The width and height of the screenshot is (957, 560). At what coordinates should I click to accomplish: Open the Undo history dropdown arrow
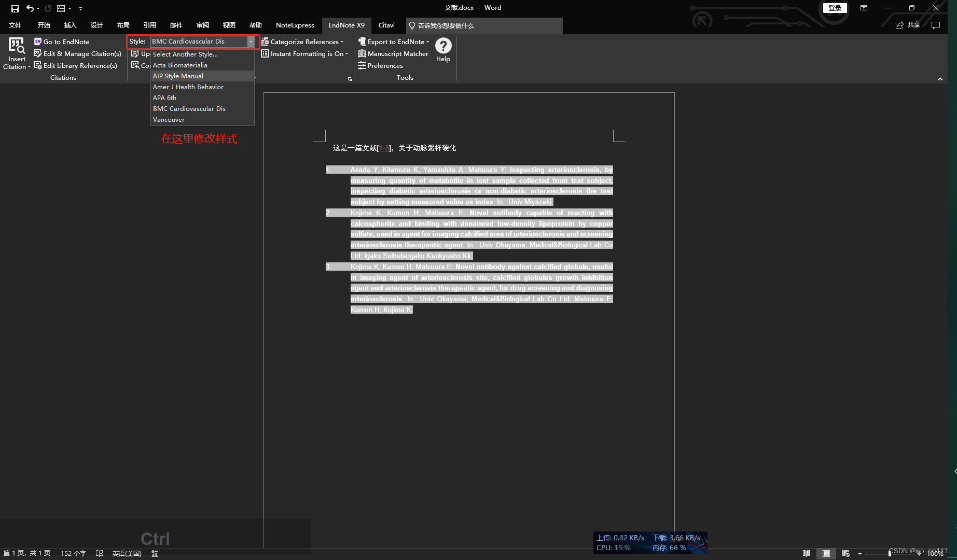[x=38, y=8]
